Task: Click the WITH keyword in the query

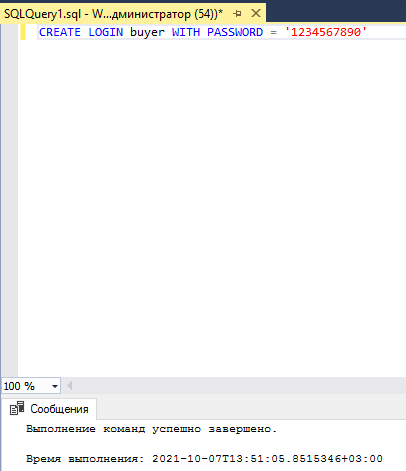Action: tap(186, 32)
